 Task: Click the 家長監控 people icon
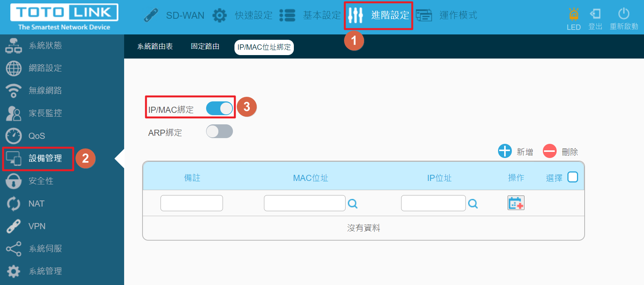point(13,113)
